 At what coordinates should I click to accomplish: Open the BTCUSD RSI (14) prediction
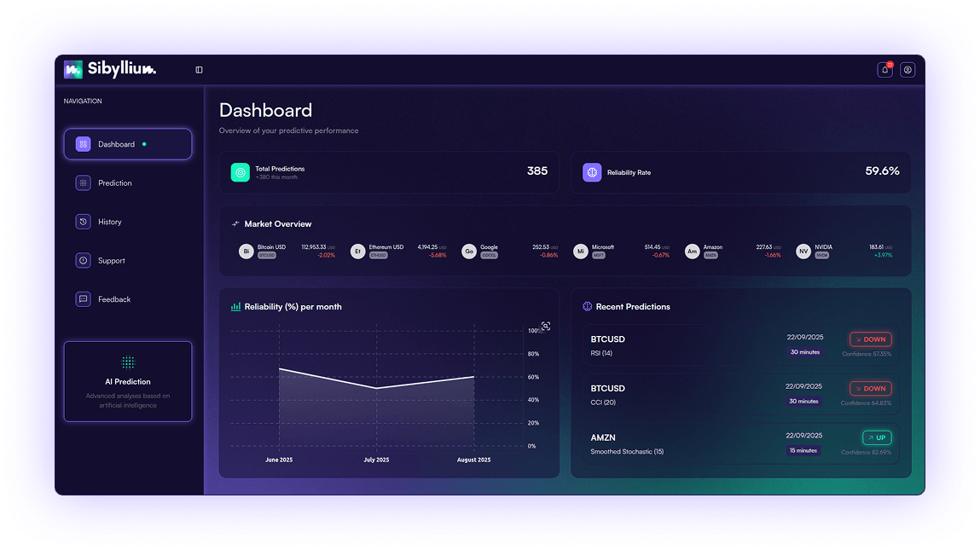(739, 345)
